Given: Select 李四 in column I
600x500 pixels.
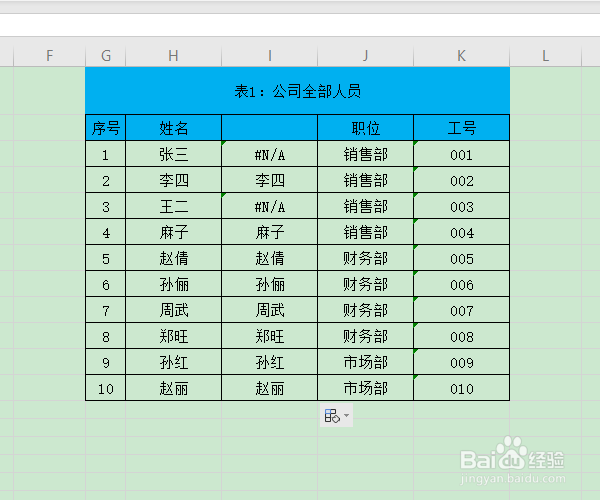Looking at the screenshot, I should pyautogui.click(x=270, y=180).
